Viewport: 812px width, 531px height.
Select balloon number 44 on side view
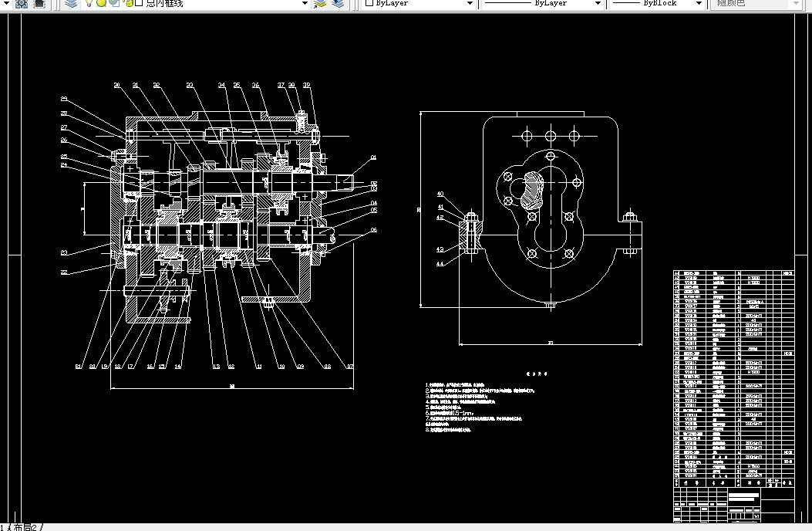pos(440,263)
